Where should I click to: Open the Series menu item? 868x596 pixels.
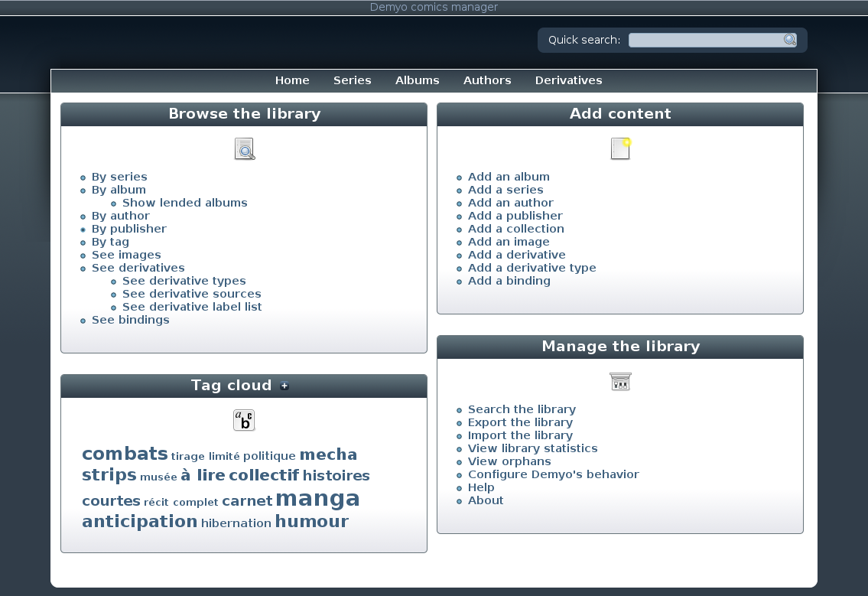(x=352, y=80)
